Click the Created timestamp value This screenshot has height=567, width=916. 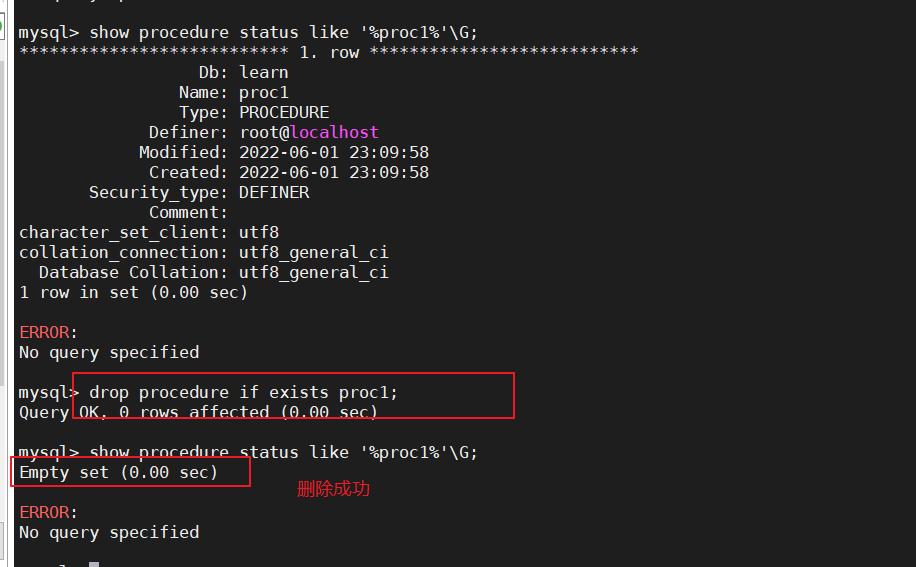point(334,172)
